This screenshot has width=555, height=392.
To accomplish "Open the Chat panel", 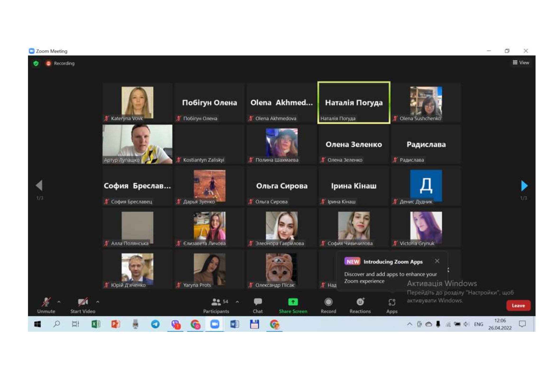I will pos(258,302).
